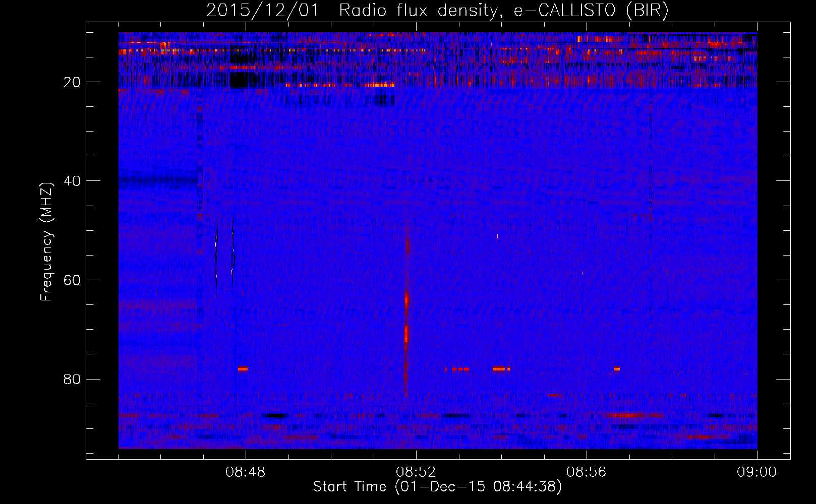Click the red marker at 78 MHz near 08:48
This screenshot has width=816, height=504.
click(243, 369)
